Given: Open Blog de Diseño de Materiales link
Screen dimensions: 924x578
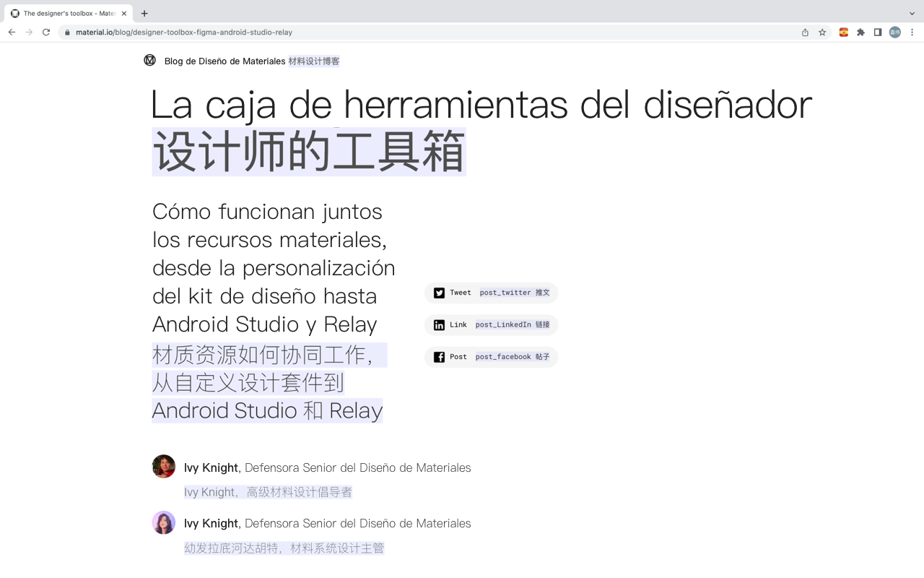Looking at the screenshot, I should coord(225,61).
